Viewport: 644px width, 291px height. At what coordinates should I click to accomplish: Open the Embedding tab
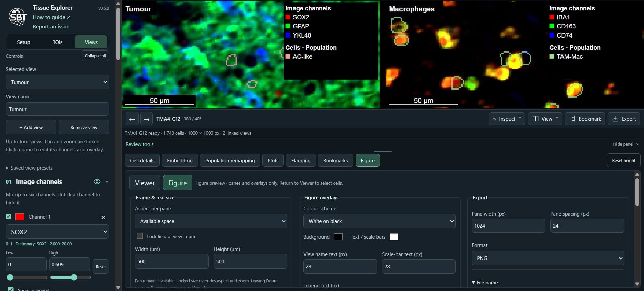[x=180, y=161]
